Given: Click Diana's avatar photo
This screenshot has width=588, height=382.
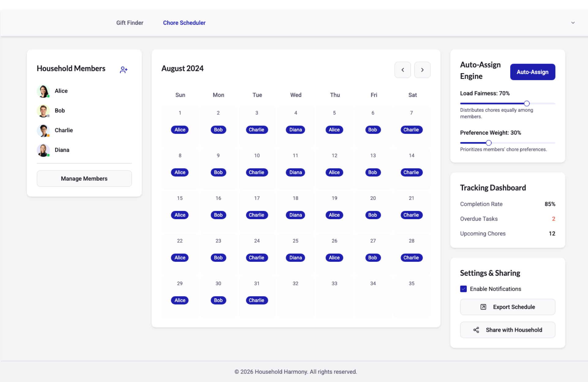Looking at the screenshot, I should [x=43, y=150].
